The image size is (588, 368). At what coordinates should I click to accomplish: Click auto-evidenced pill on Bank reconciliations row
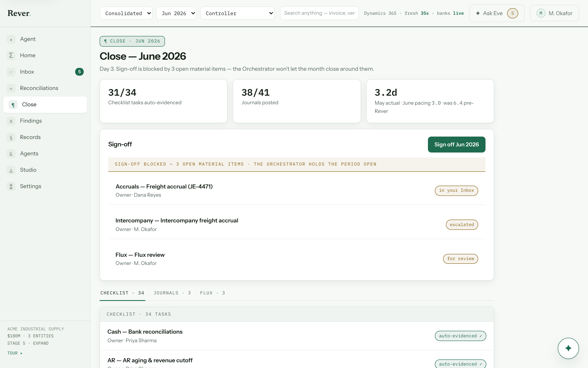pyautogui.click(x=460, y=336)
